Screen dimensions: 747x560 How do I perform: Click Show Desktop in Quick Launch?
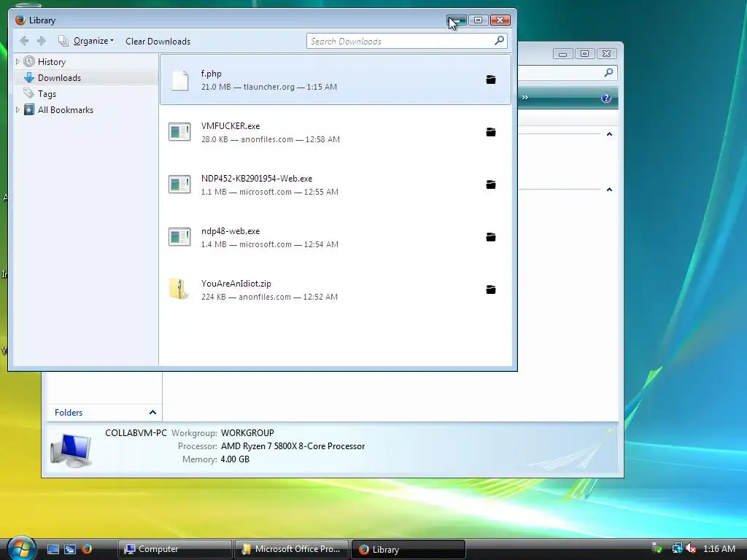point(53,549)
